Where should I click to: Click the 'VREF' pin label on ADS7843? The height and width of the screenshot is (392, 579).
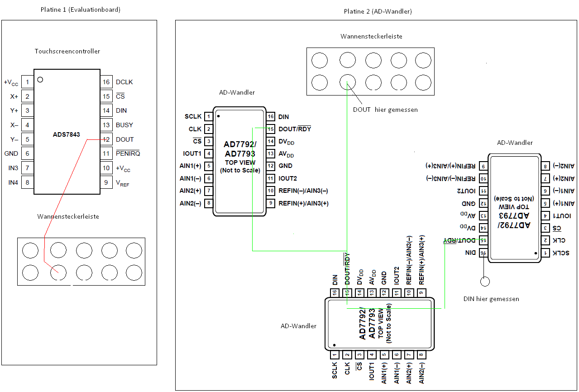click(x=123, y=183)
